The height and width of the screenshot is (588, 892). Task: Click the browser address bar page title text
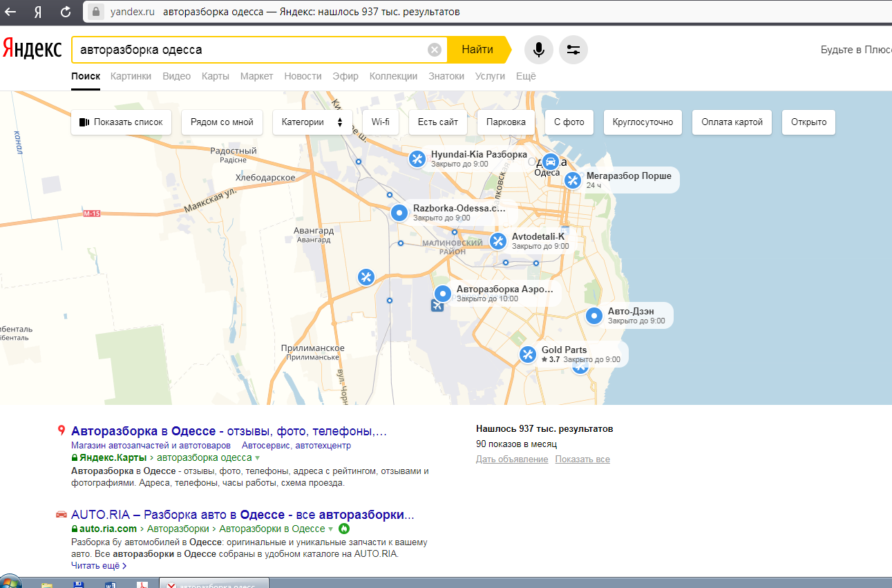pyautogui.click(x=312, y=12)
